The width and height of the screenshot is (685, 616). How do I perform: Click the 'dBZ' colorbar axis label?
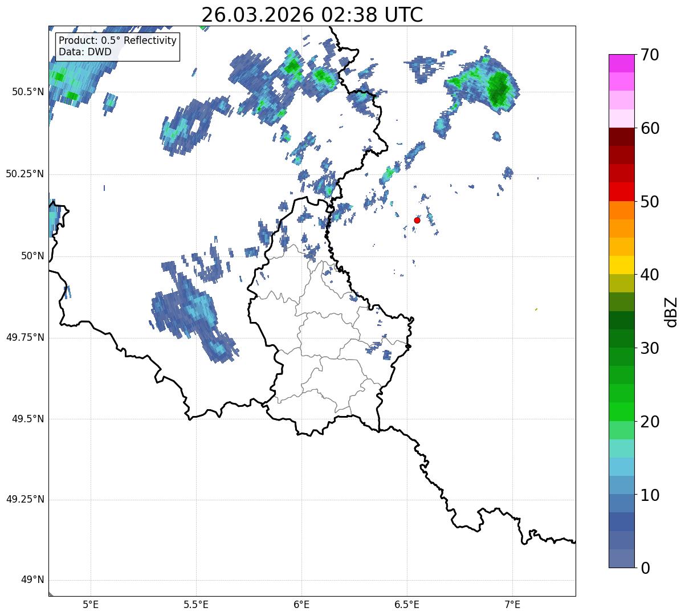click(x=671, y=311)
